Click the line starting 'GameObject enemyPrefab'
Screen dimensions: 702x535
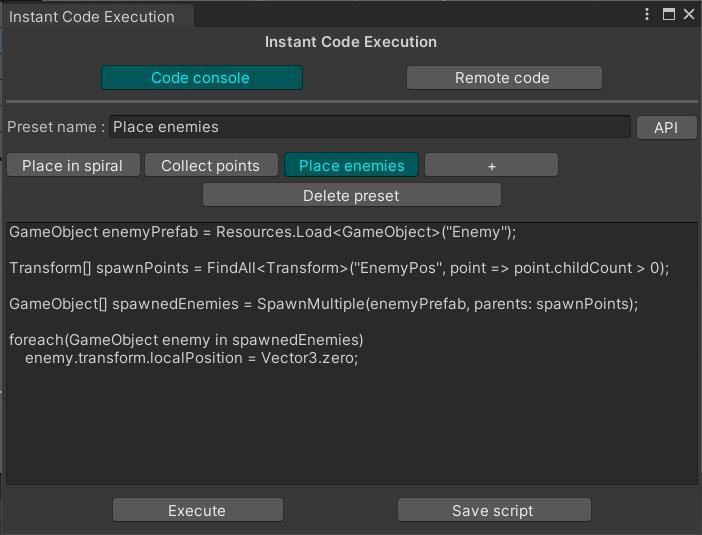click(262, 232)
